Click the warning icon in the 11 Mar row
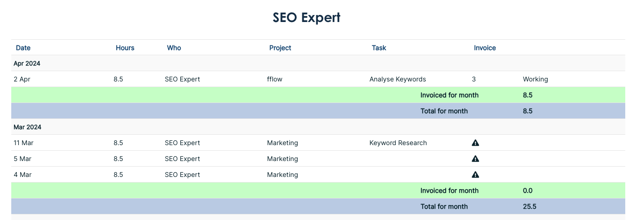644x220 pixels. tap(475, 143)
